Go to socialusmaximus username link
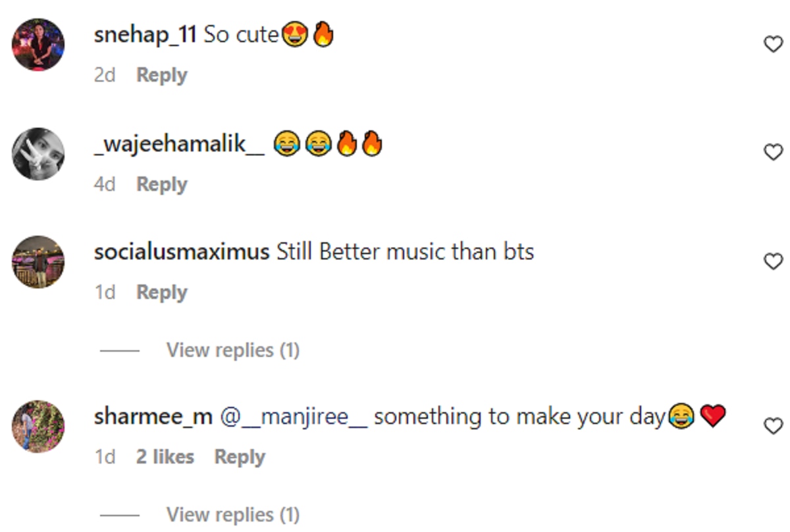This screenshot has height=532, width=790. coord(182,252)
